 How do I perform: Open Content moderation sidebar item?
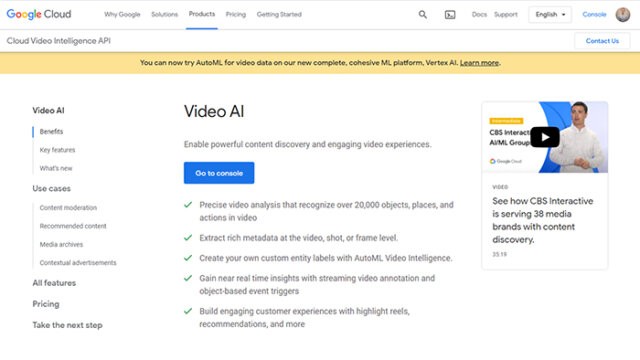[x=68, y=207]
